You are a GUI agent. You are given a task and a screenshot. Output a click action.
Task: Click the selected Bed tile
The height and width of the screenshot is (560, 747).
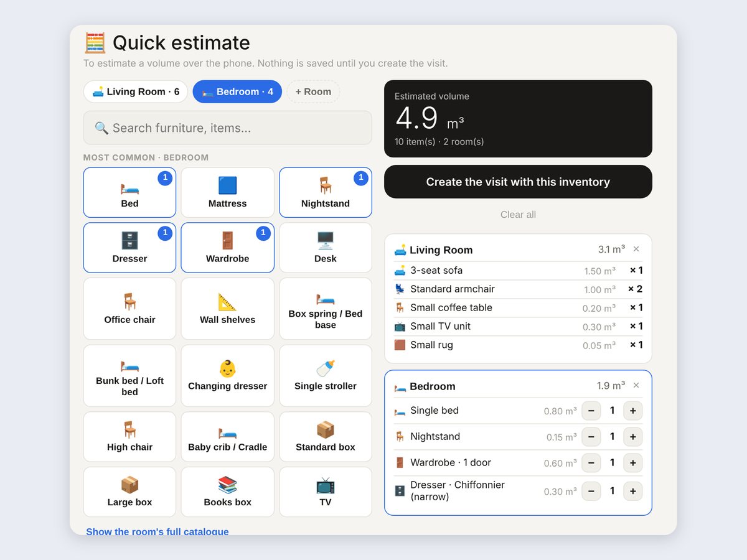point(129,193)
